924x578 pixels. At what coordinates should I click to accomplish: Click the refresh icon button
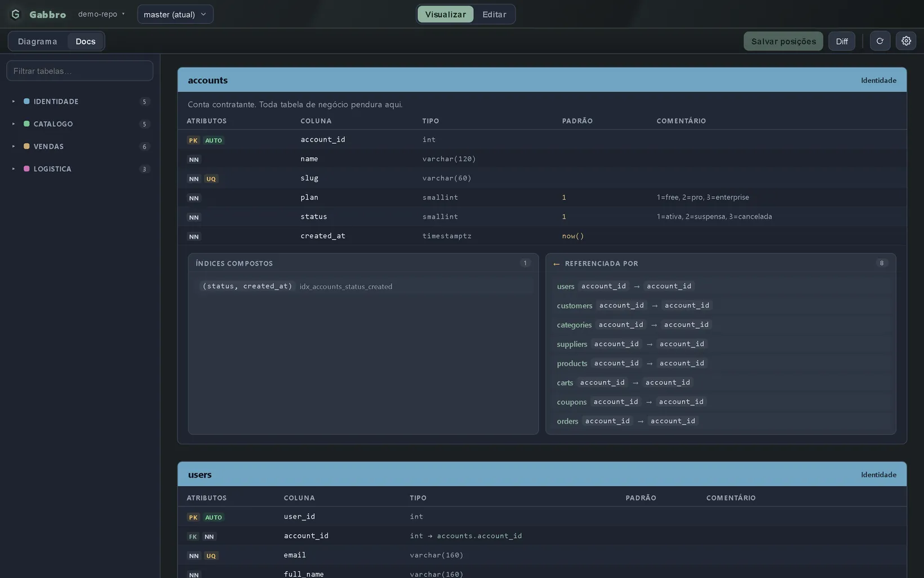pos(880,41)
